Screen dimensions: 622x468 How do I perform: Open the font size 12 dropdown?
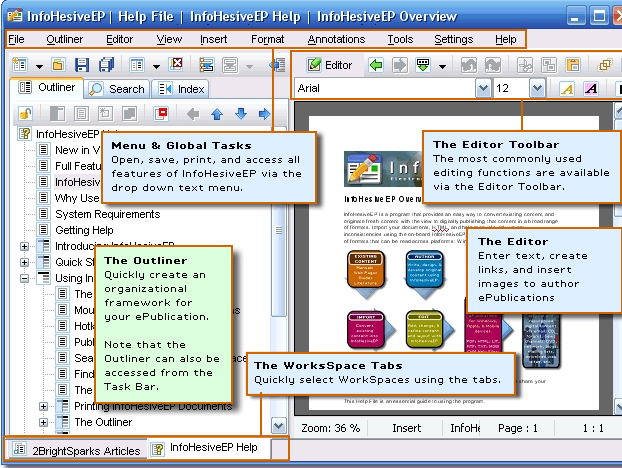(x=537, y=88)
